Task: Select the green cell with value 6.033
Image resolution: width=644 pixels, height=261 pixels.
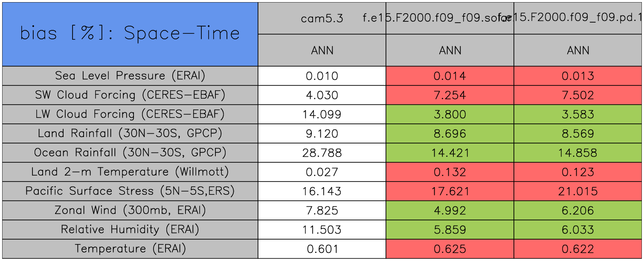Action: point(578,230)
